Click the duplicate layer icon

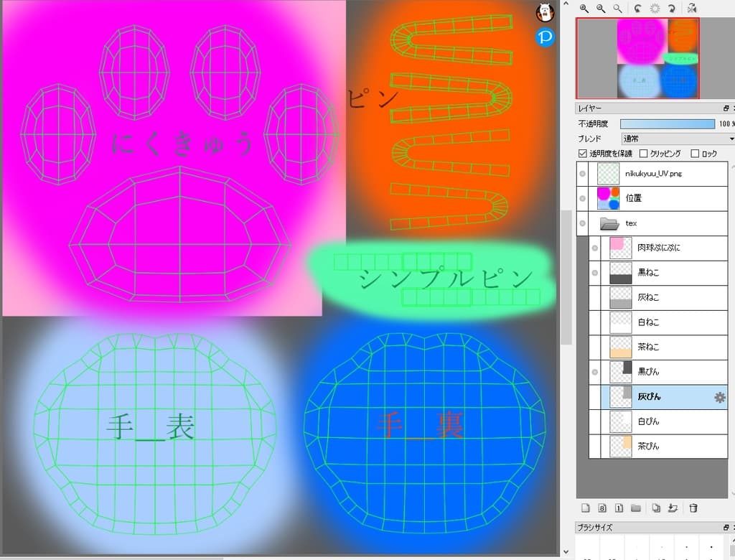pyautogui.click(x=655, y=508)
